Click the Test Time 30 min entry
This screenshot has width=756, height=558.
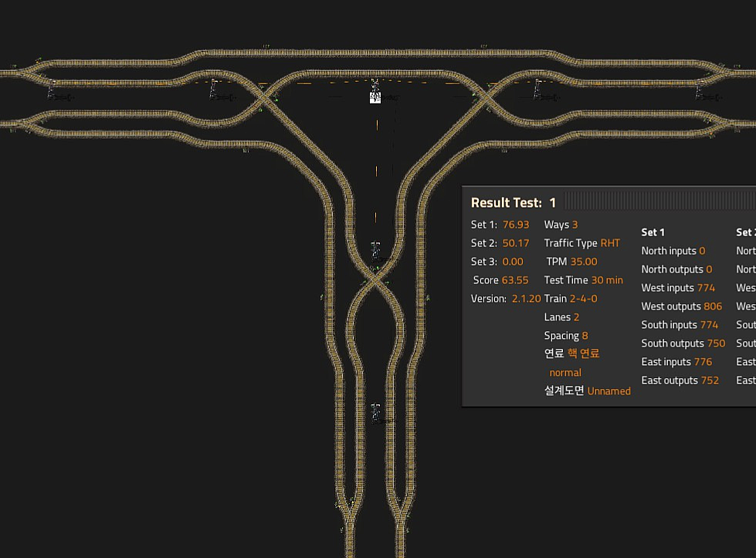(x=583, y=280)
